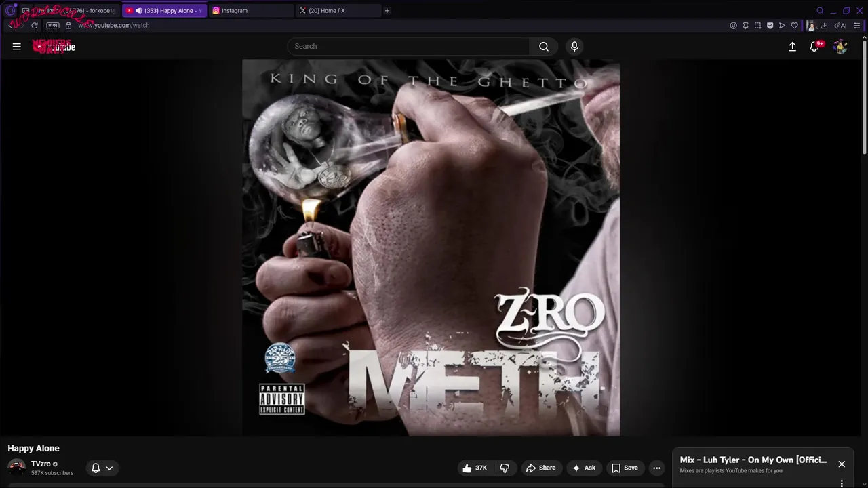This screenshot has width=868, height=488.
Task: Switch to the Home / X tab
Action: click(x=338, y=11)
